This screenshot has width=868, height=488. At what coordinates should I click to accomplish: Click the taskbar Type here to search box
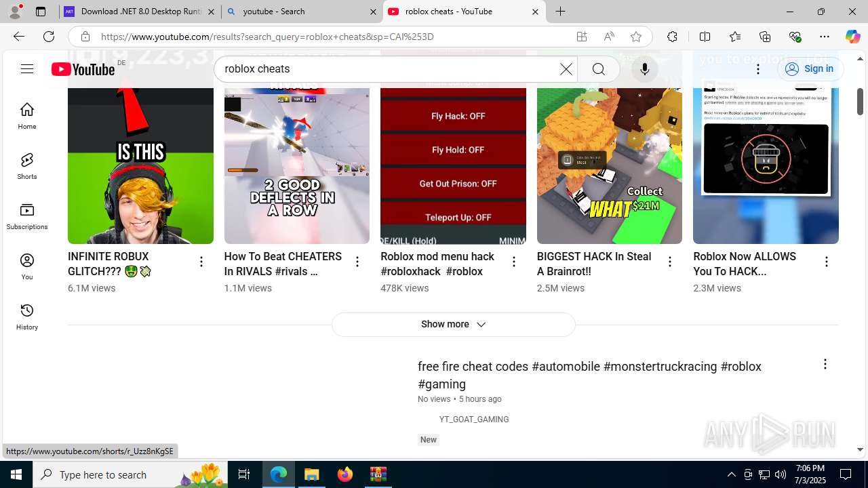pyautogui.click(x=131, y=474)
